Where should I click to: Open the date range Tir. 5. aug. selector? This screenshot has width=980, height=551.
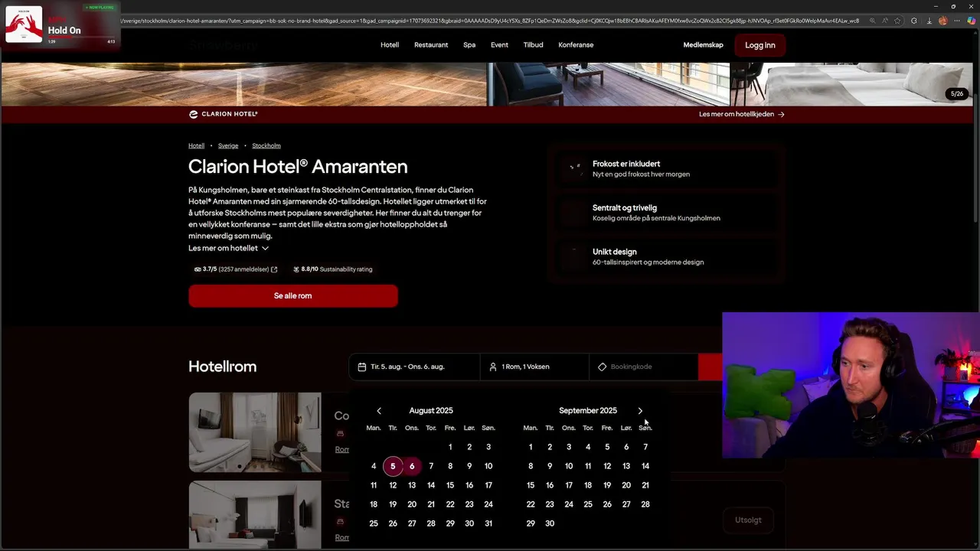tap(414, 367)
